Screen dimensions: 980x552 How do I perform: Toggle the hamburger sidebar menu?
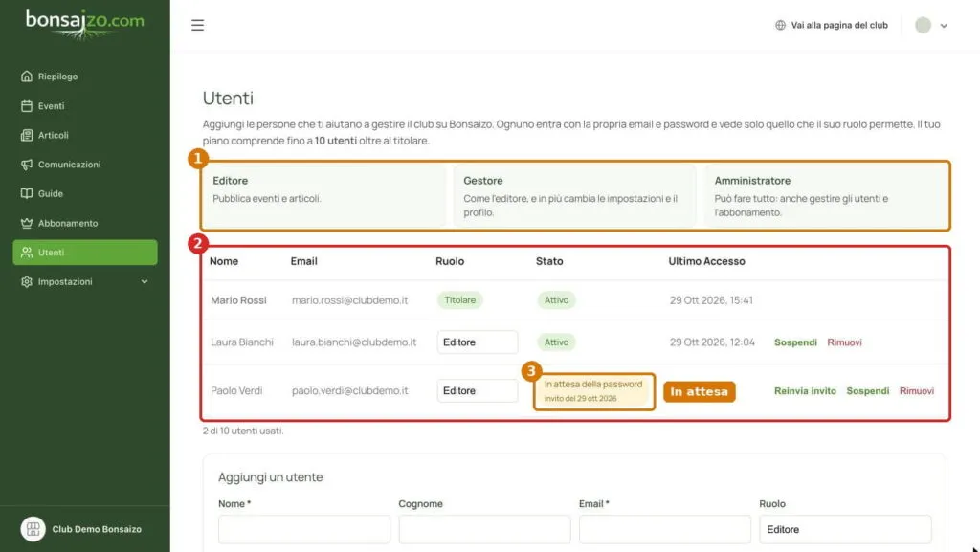pyautogui.click(x=197, y=25)
